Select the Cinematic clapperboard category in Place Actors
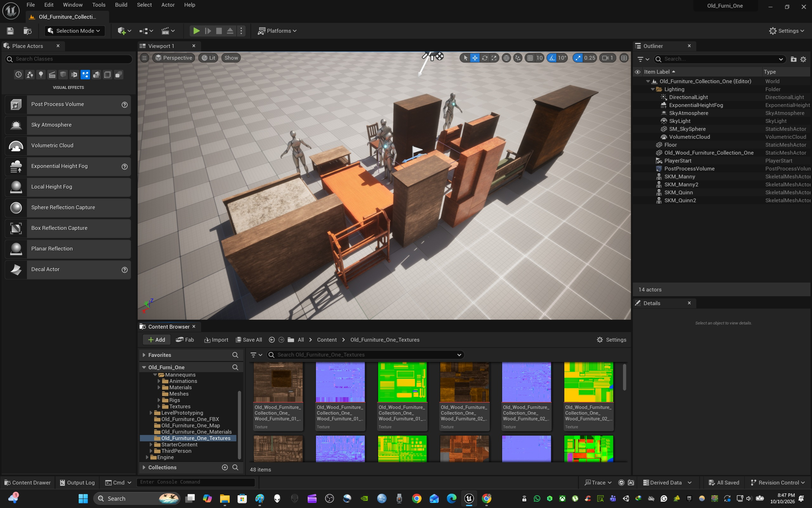 coord(52,75)
